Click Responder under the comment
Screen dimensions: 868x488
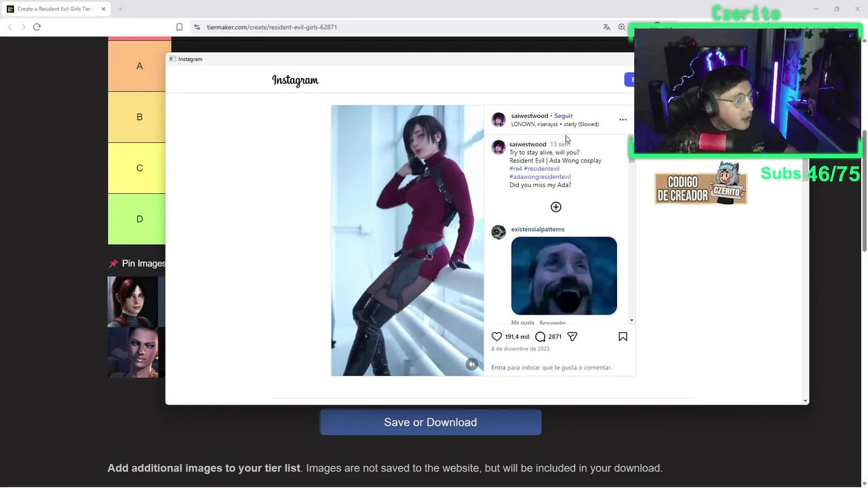click(x=553, y=323)
